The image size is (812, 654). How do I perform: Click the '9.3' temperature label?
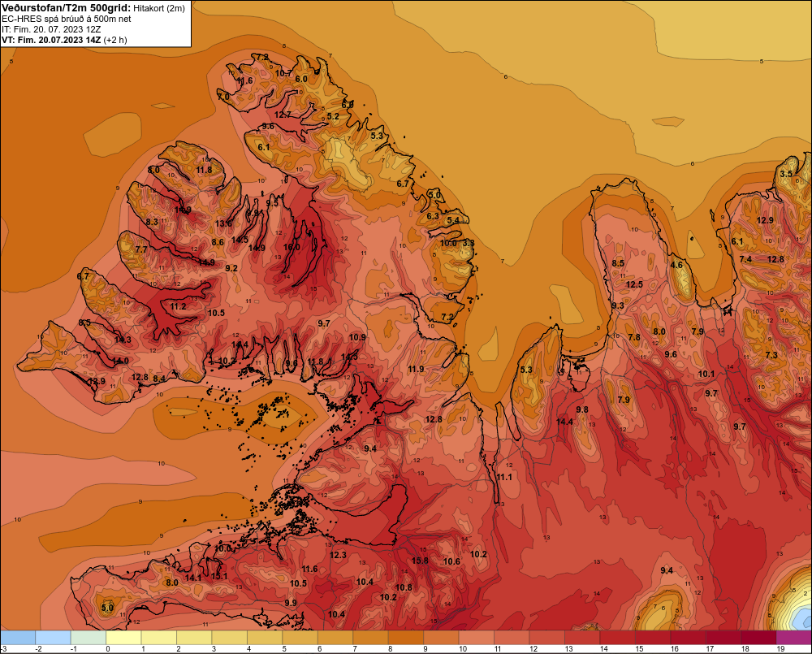617,305
